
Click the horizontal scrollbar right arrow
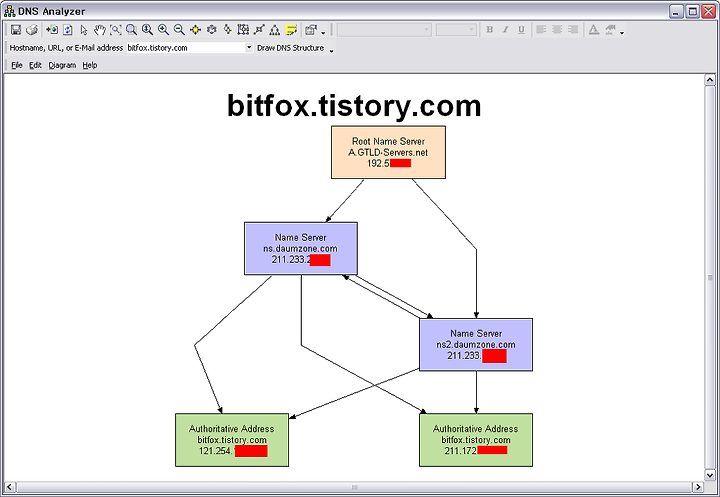[698, 487]
